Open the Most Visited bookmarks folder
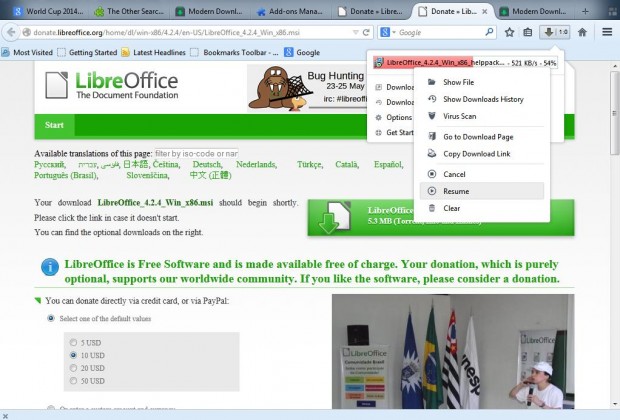The width and height of the screenshot is (620, 420). (x=27, y=52)
